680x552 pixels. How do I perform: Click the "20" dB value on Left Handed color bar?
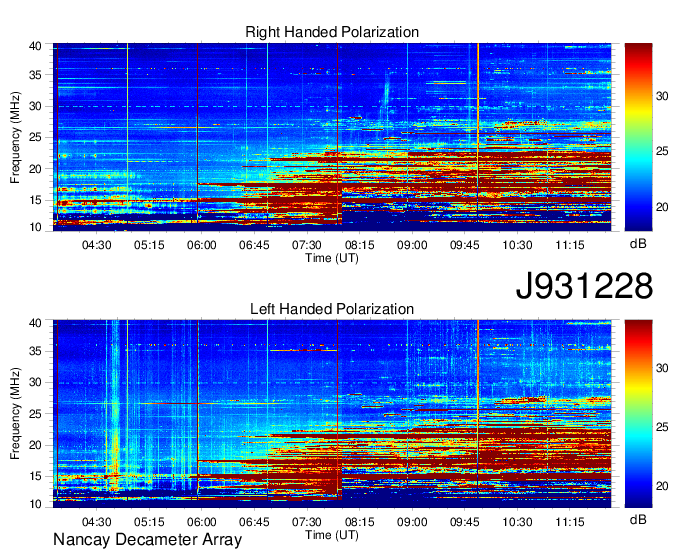coord(662,486)
